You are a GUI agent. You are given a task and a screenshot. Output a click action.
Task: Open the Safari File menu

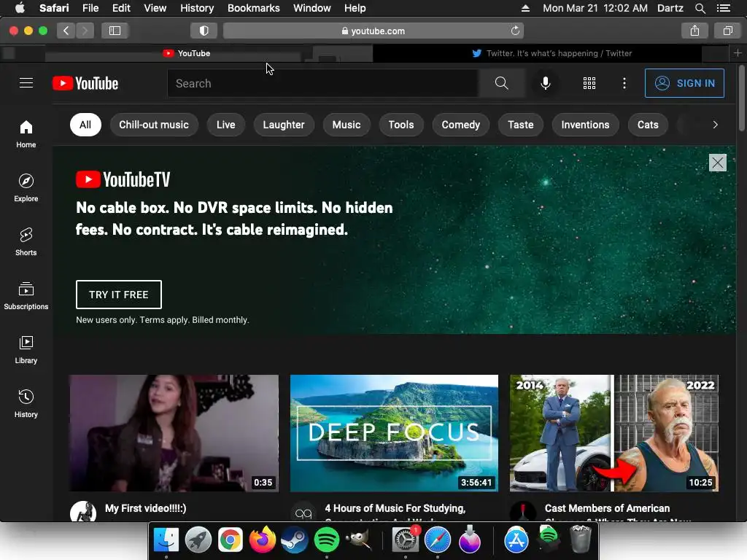90,8
